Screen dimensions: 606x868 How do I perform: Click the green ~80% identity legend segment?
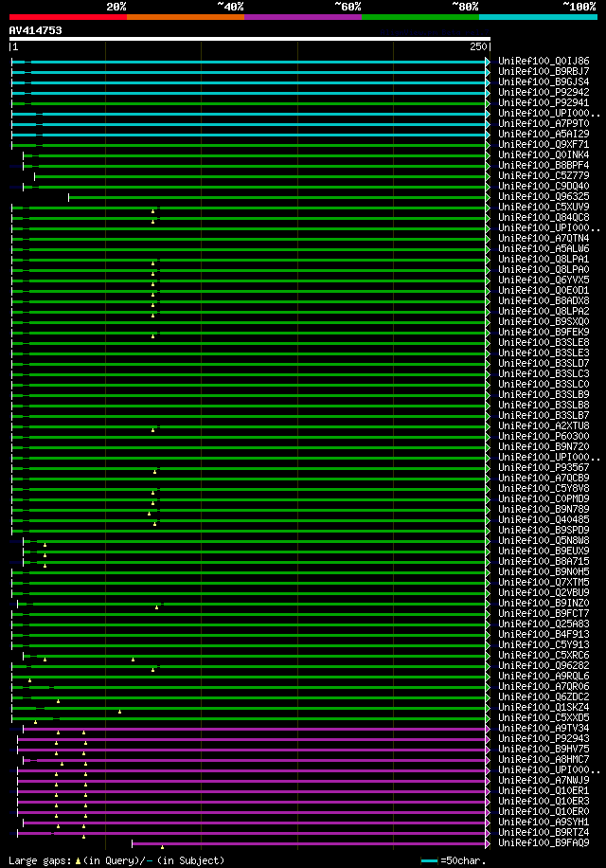pyautogui.click(x=420, y=17)
